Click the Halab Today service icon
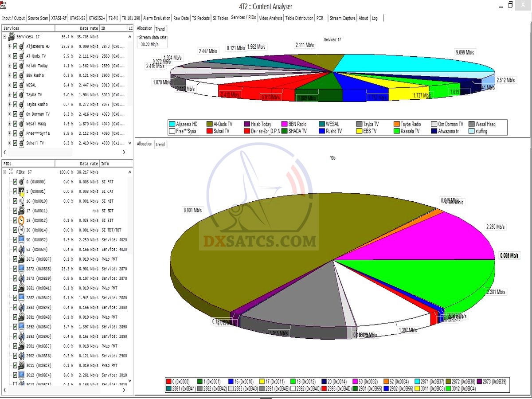This screenshot has width=532, height=399. tap(22, 66)
